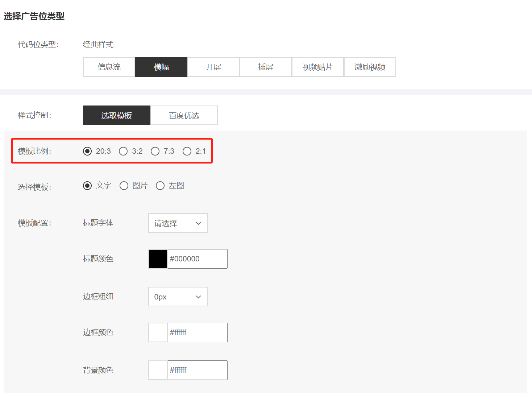
Task: Open the 边框颜色 color swatch
Action: [x=158, y=332]
